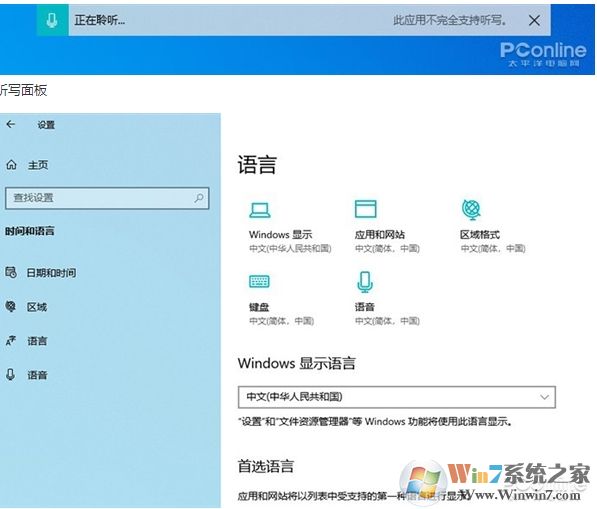597x509 pixels.
Task: Click the Windows 显示语言 heading
Action: (x=297, y=363)
